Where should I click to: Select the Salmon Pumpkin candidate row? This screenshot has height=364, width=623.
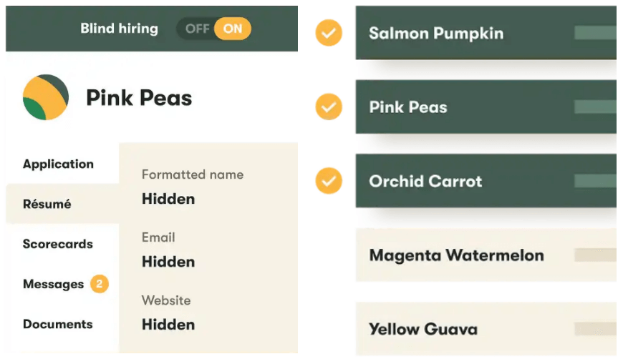pyautogui.click(x=486, y=33)
